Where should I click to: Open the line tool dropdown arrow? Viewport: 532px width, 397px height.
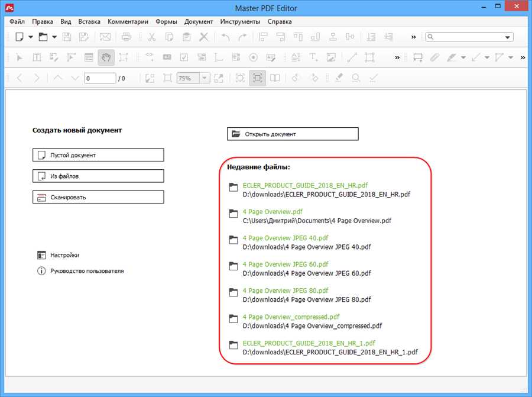point(487,58)
